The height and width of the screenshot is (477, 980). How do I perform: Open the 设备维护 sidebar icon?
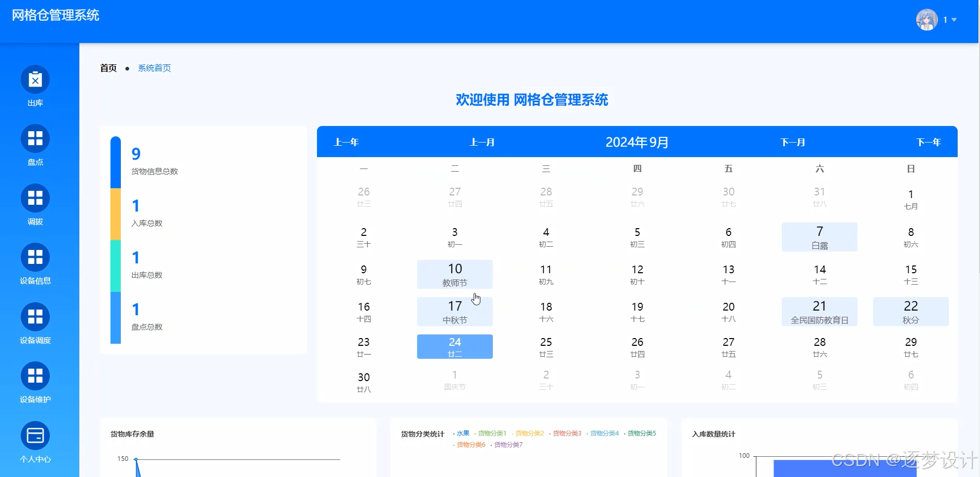pyautogui.click(x=35, y=376)
